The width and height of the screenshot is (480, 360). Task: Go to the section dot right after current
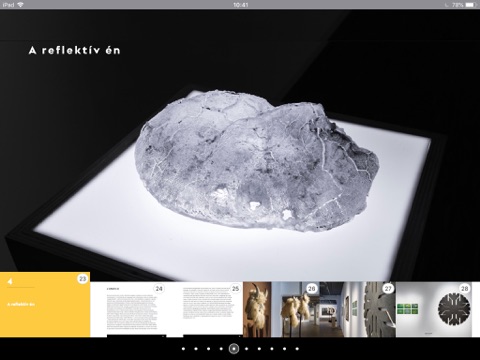pos(247,349)
